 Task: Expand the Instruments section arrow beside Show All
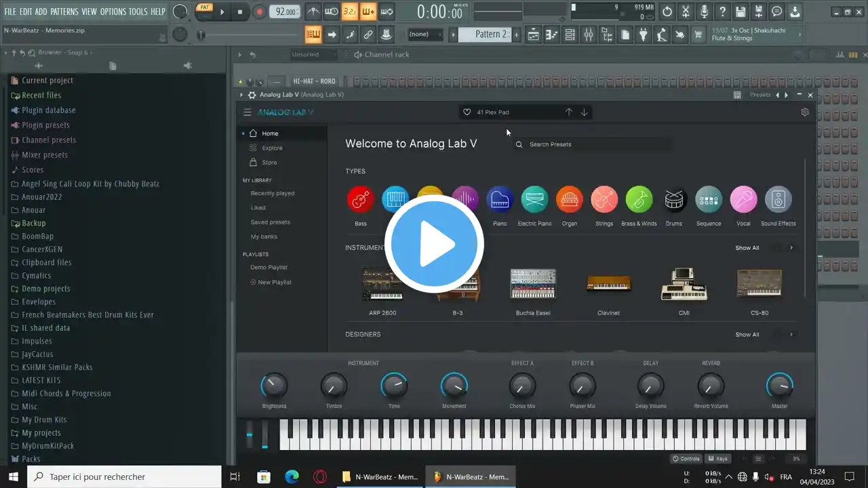[x=791, y=248]
